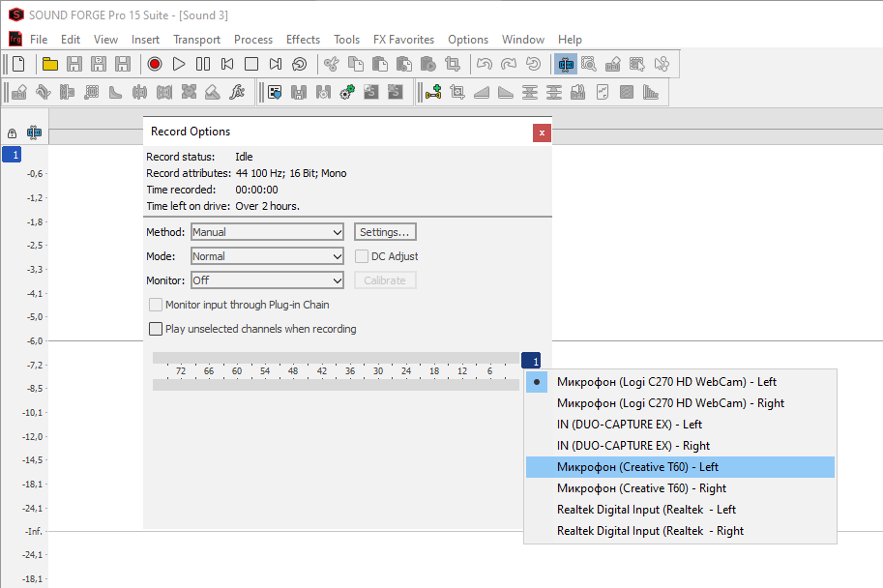883x588 pixels.
Task: Open the File menu
Action: coord(39,40)
